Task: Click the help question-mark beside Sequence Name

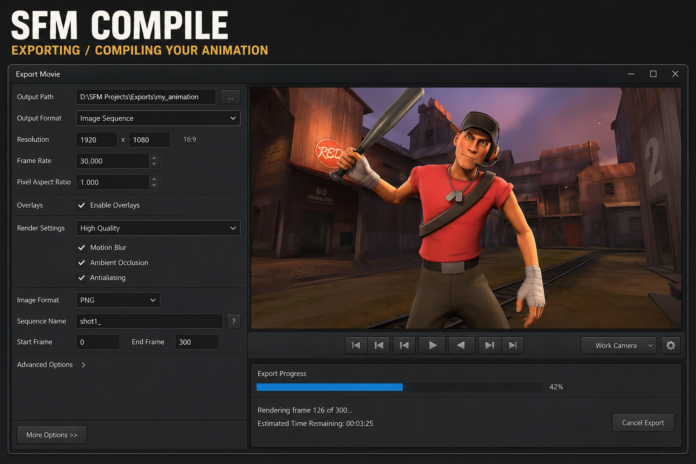Action: click(233, 321)
